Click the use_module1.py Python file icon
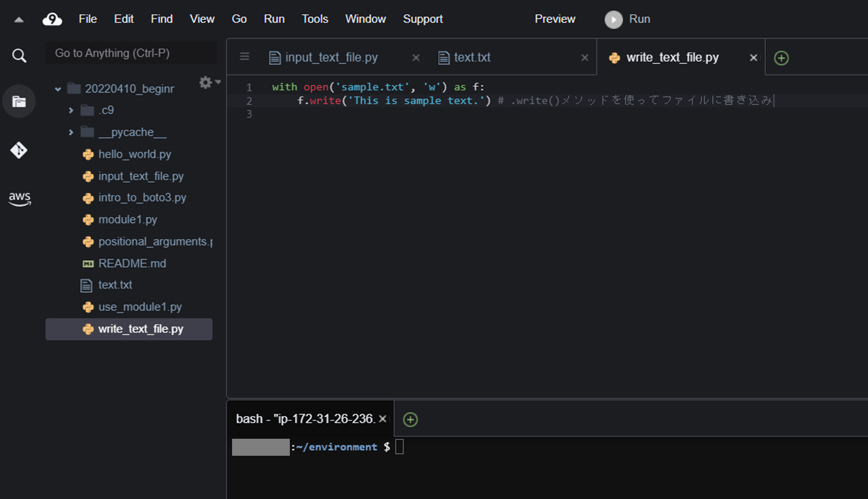This screenshot has width=868, height=499. pyautogui.click(x=88, y=308)
